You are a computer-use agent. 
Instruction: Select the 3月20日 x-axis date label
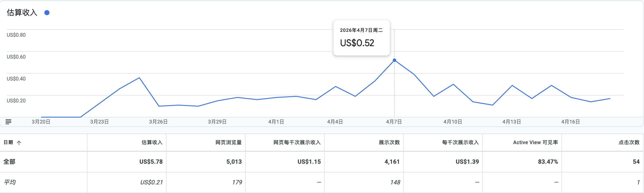click(x=41, y=122)
